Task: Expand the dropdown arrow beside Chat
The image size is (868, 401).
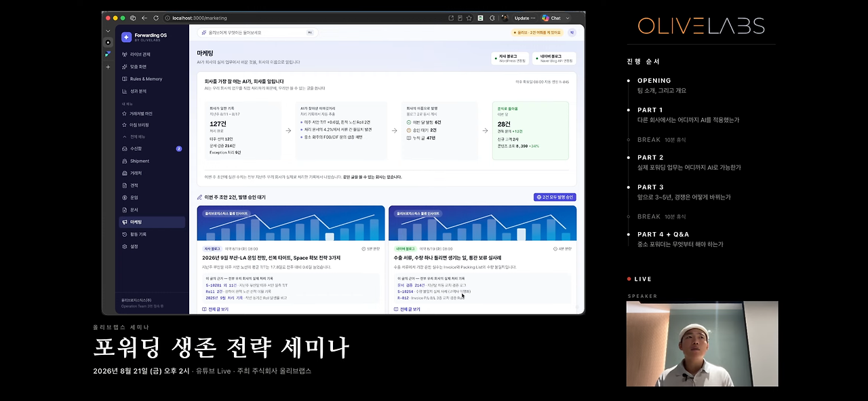Action: (568, 18)
